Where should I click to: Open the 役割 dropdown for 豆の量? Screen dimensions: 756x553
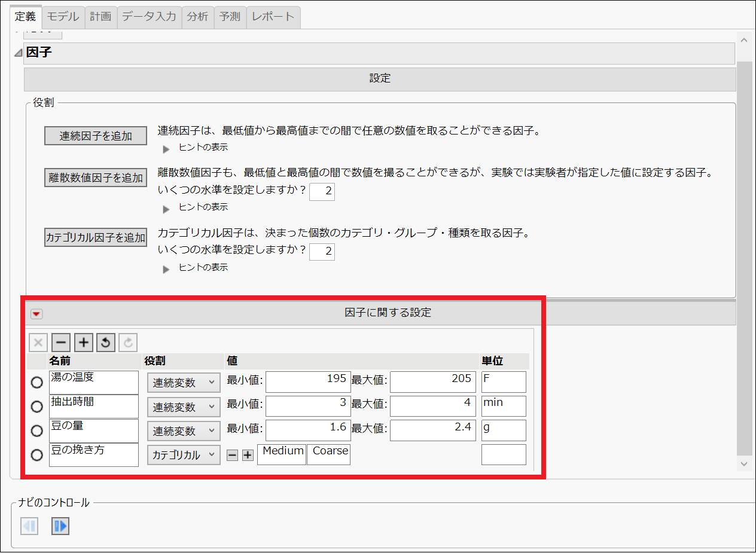[x=182, y=430]
